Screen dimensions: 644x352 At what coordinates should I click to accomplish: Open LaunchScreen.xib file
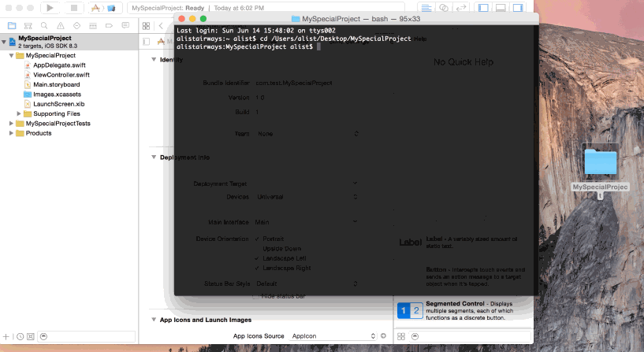point(59,104)
